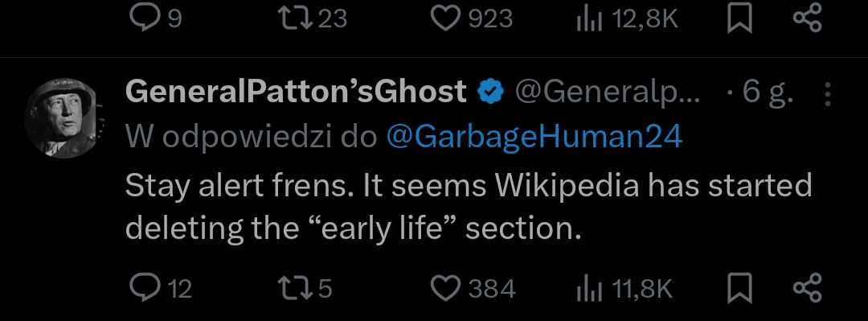
Task: Bookmark the upper post
Action: tap(739, 20)
